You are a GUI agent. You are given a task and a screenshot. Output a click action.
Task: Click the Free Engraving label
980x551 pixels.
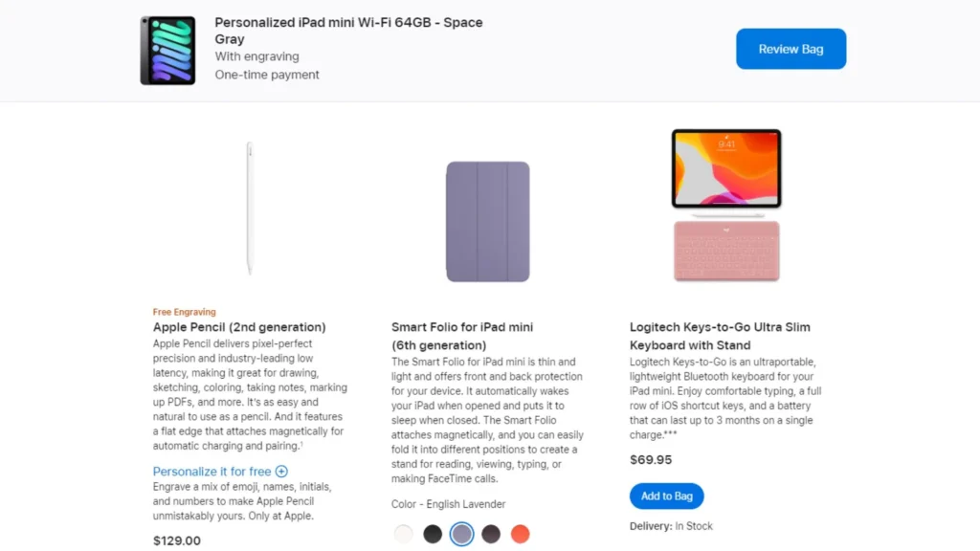click(184, 311)
